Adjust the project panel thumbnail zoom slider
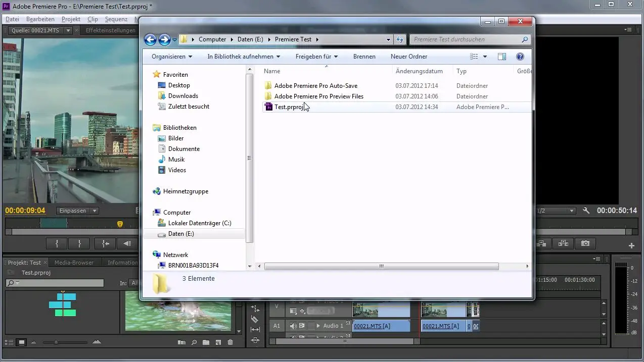This screenshot has height=362, width=644. point(56,342)
